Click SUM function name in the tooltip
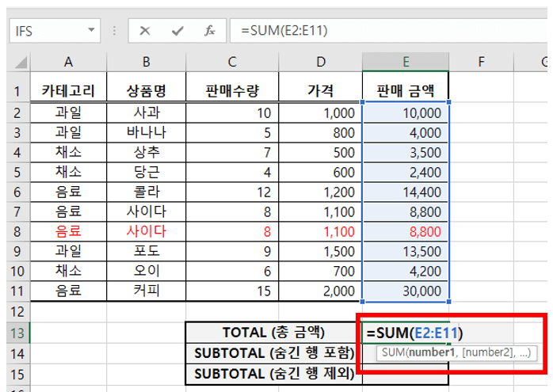Viewport: 553px width, 392px height. 393,352
